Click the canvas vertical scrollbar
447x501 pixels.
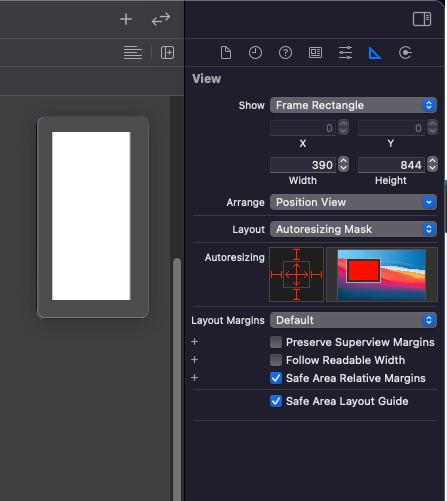pos(177,379)
